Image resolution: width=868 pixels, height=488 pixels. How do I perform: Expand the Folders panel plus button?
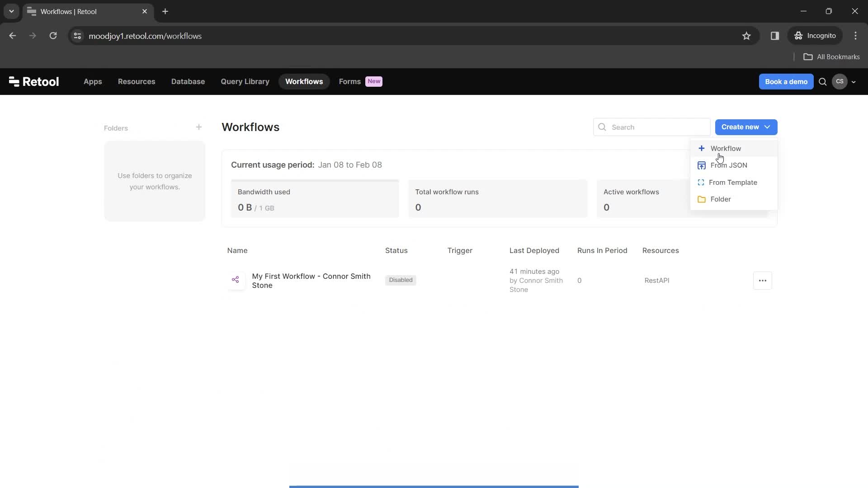click(x=198, y=127)
